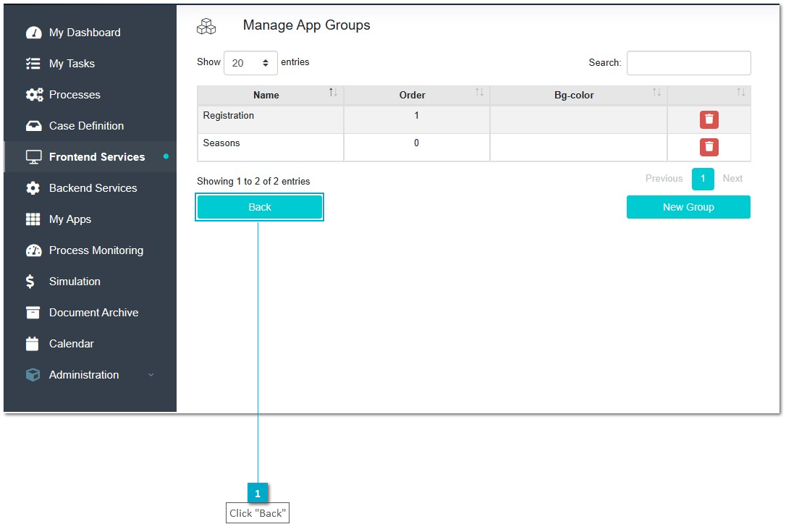
Task: Delete the Seasons group with trash icon
Action: point(709,148)
